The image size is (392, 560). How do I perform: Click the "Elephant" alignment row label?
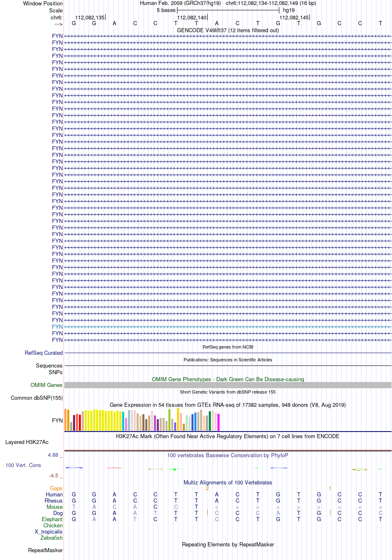(52, 519)
